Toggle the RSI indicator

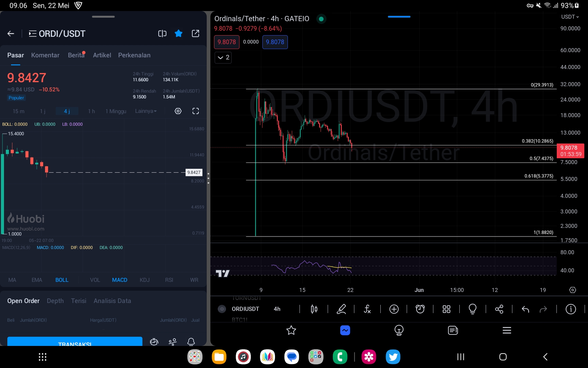click(169, 280)
